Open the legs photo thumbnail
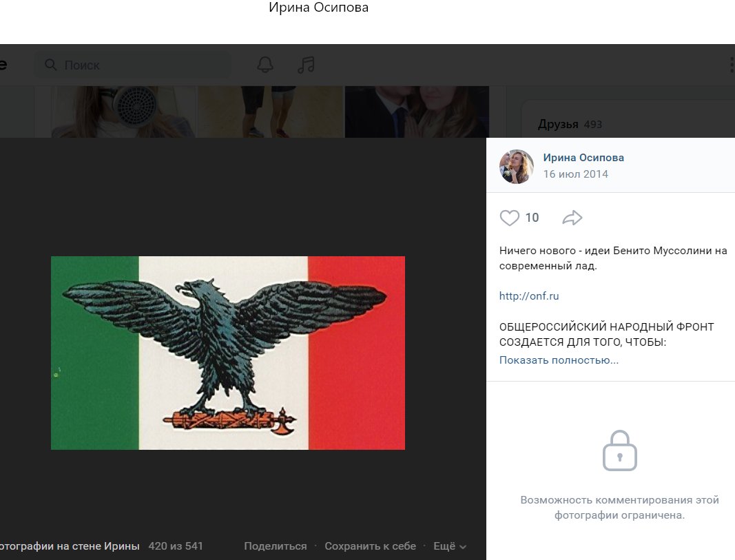The width and height of the screenshot is (735, 560). click(x=271, y=112)
